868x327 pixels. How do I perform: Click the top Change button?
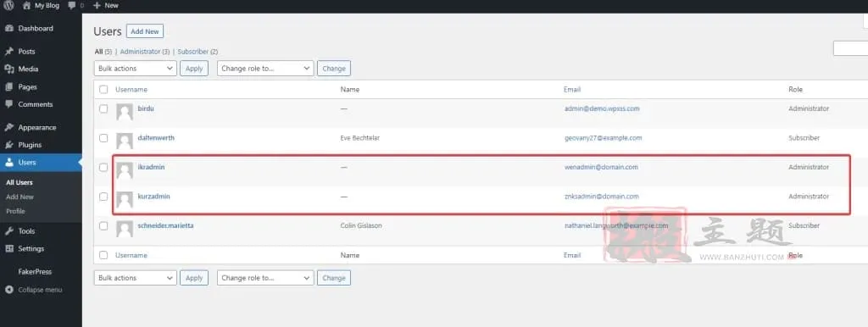click(x=334, y=69)
